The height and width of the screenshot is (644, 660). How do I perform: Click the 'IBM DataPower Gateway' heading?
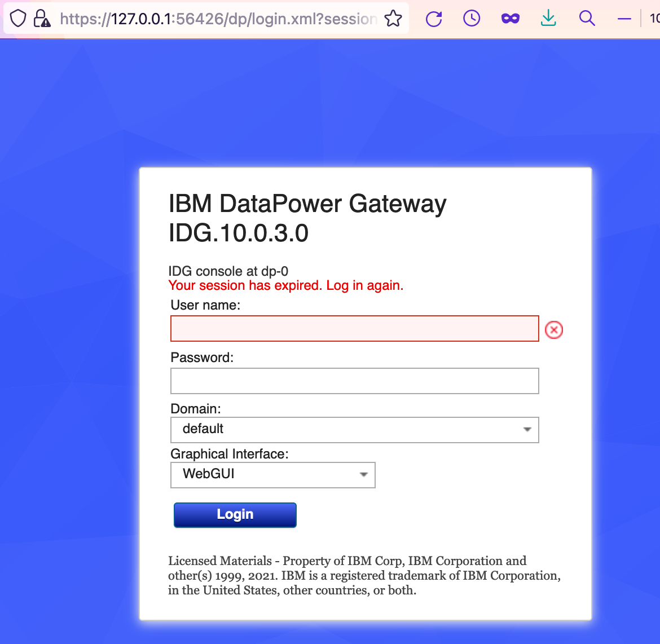(307, 204)
